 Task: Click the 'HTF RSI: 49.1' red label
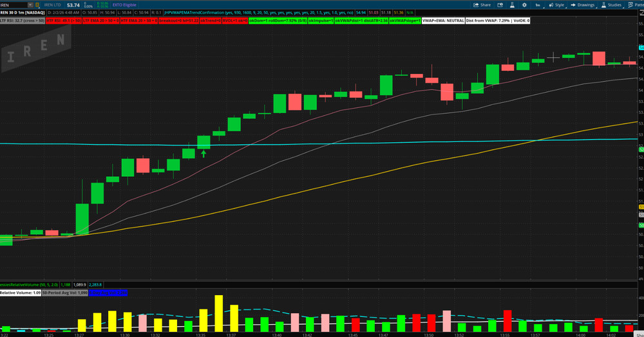64,21
